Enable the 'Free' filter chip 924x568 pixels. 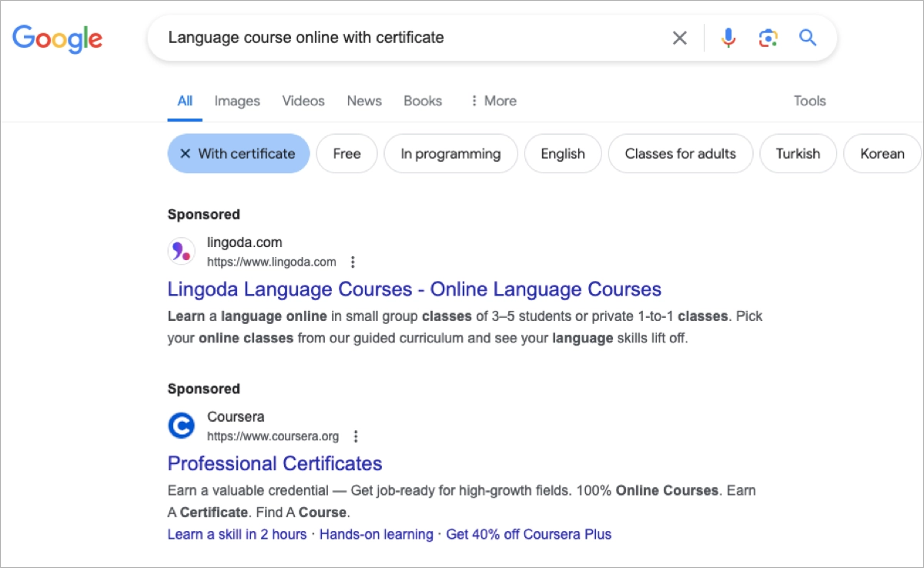[x=346, y=153]
